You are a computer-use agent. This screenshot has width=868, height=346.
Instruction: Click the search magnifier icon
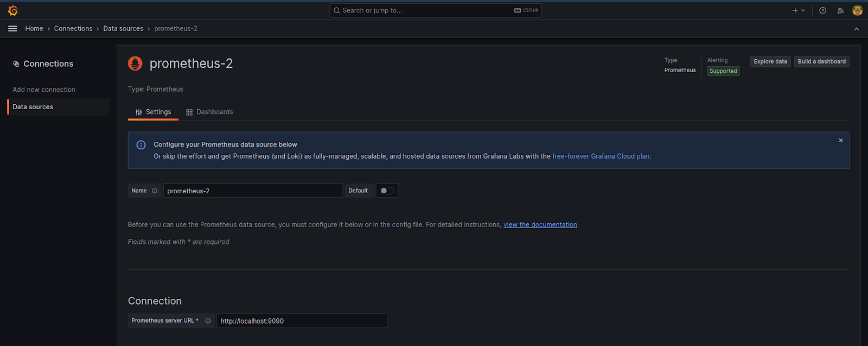point(337,10)
